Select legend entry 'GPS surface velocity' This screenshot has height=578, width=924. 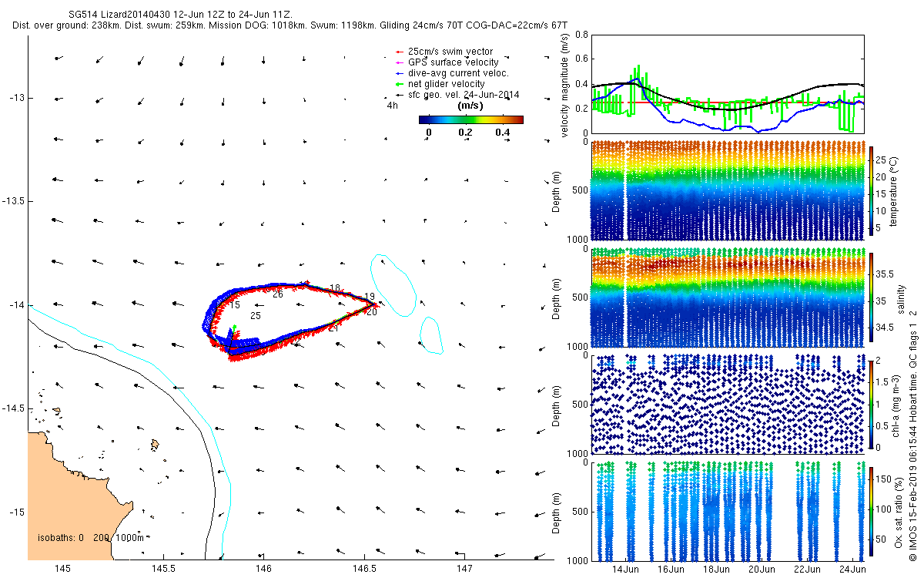pos(454,62)
